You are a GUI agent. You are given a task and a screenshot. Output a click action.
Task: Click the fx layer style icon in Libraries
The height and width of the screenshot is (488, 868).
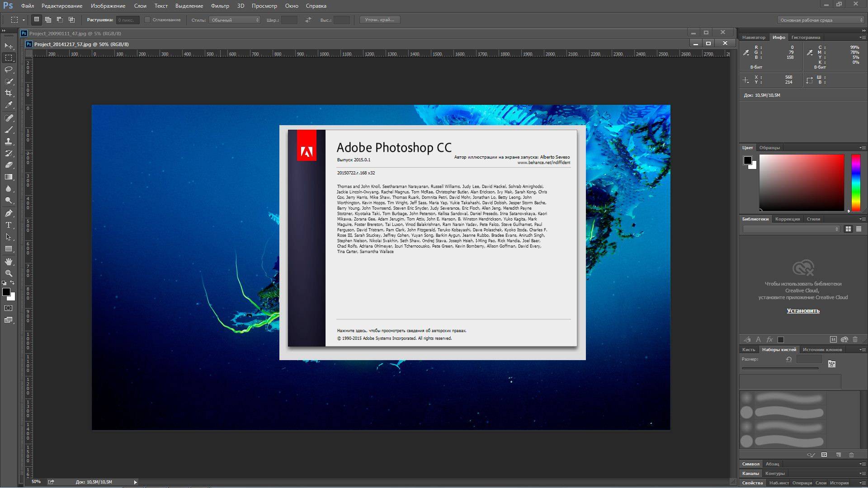click(x=769, y=339)
